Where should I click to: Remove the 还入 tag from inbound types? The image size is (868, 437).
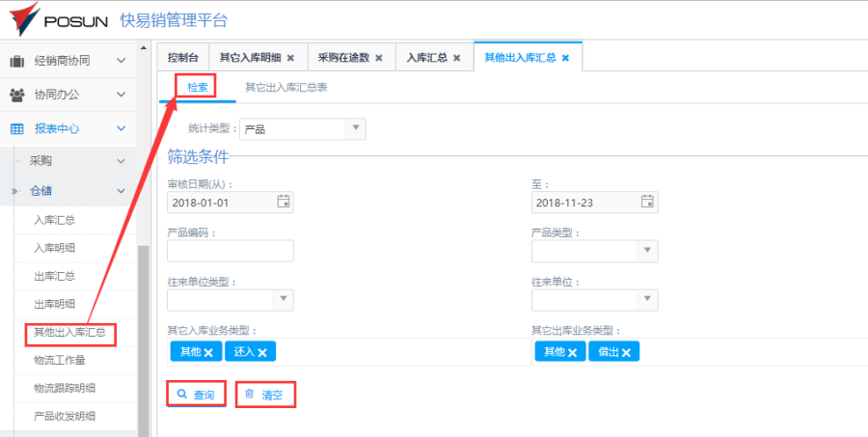point(261,353)
